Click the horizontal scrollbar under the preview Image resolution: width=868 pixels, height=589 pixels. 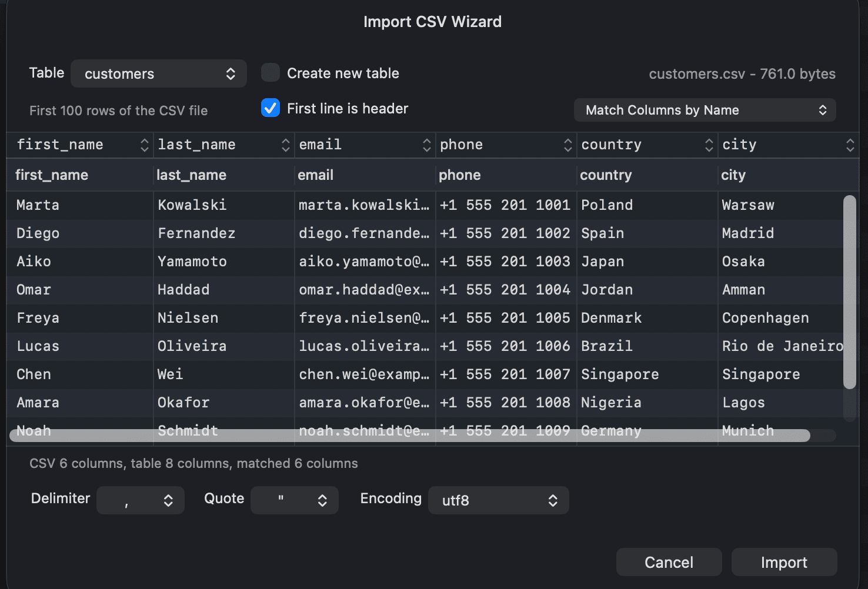pyautogui.click(x=410, y=435)
